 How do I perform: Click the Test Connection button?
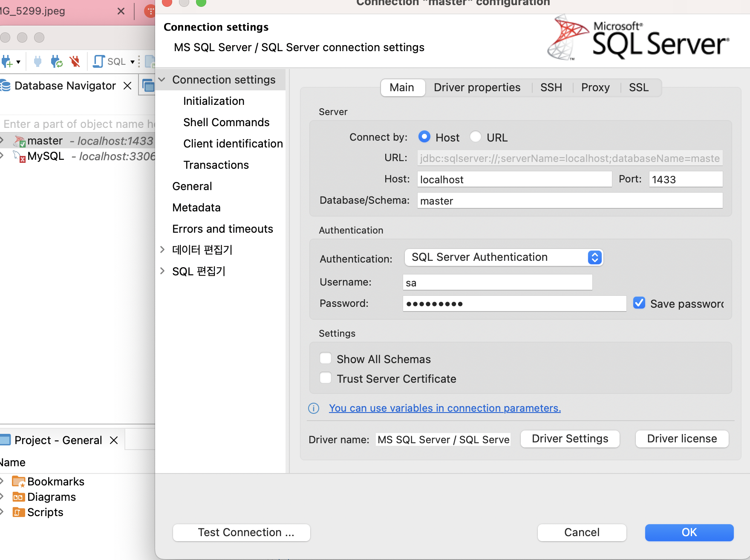pos(242,533)
